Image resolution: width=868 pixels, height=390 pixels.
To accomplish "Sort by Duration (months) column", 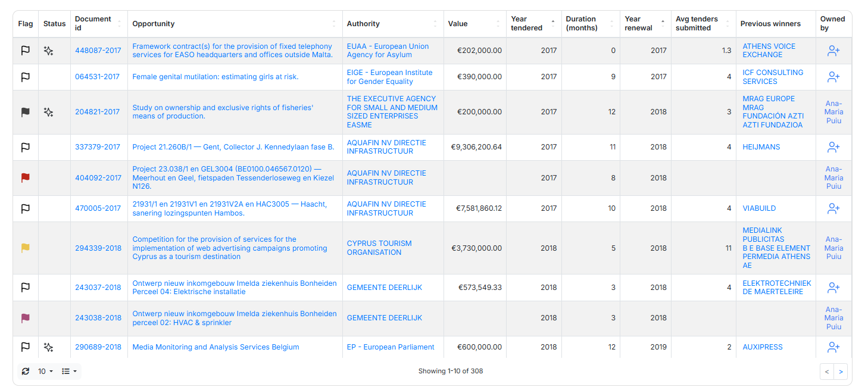I will (590, 24).
